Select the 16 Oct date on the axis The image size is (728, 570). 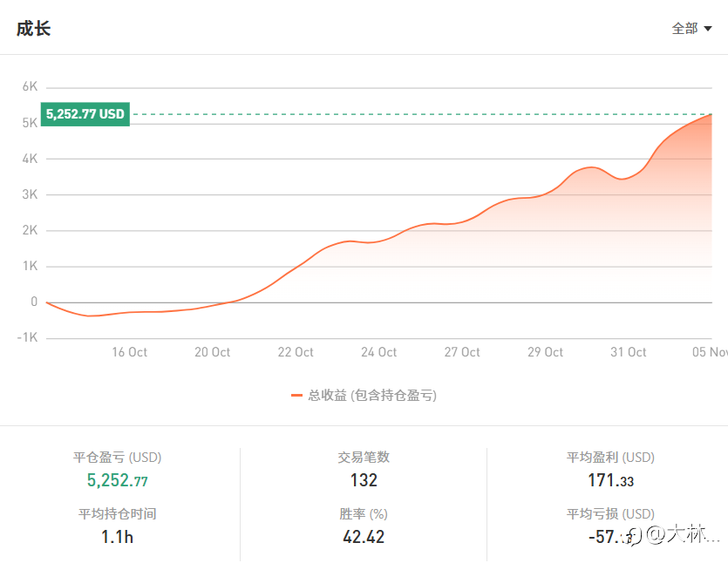129,352
